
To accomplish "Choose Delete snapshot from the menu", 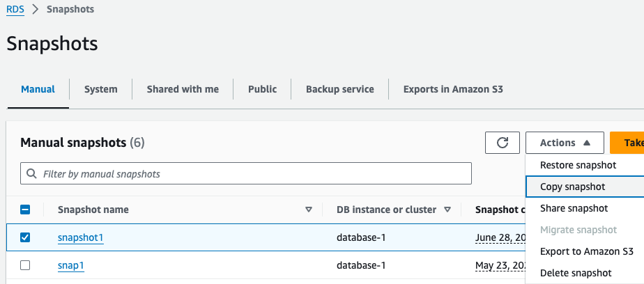I will click(x=575, y=273).
